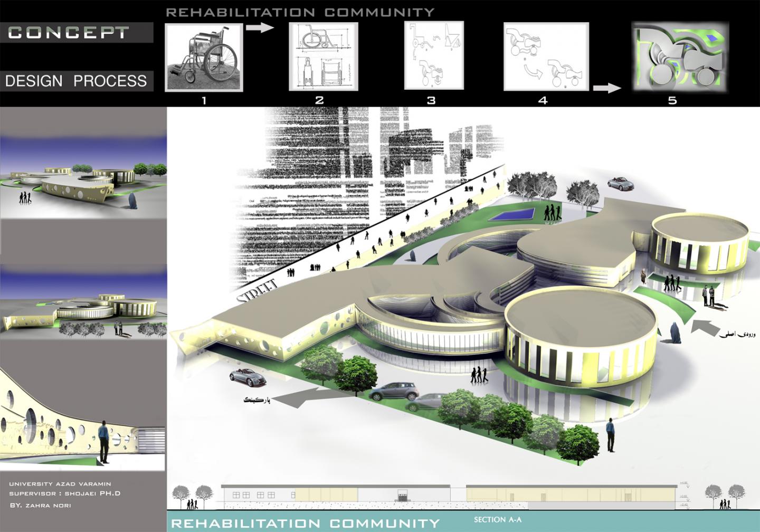The height and width of the screenshot is (532, 760).
Task: Open the top-left perspective render
Action: (x=83, y=177)
